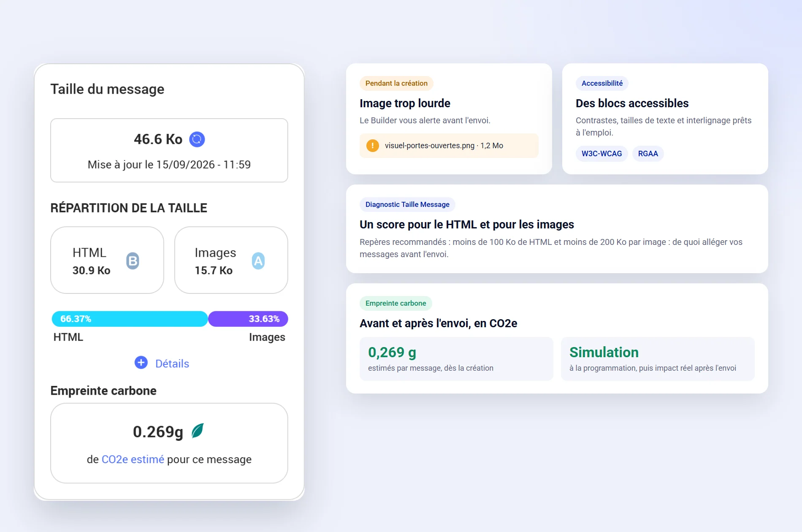Click 'Mise à jour le 15/09/2026 - 11:59'
Viewport: 802px width, 532px height.
tap(169, 165)
